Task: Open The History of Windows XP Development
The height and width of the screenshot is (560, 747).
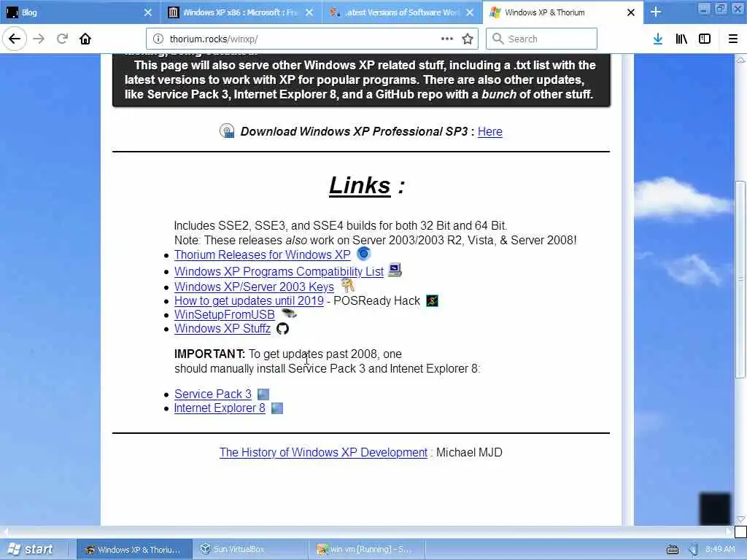Action: [x=323, y=452]
